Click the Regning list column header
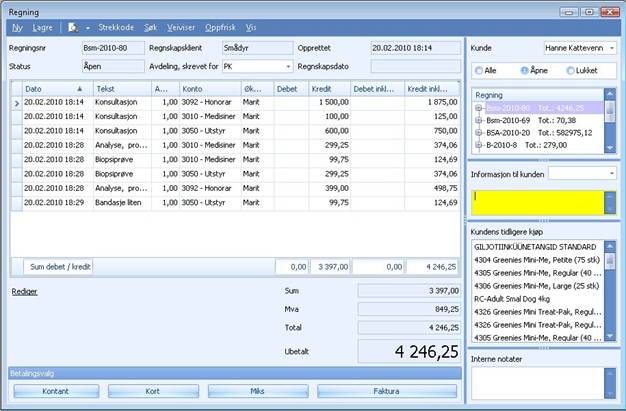 pyautogui.click(x=538, y=95)
